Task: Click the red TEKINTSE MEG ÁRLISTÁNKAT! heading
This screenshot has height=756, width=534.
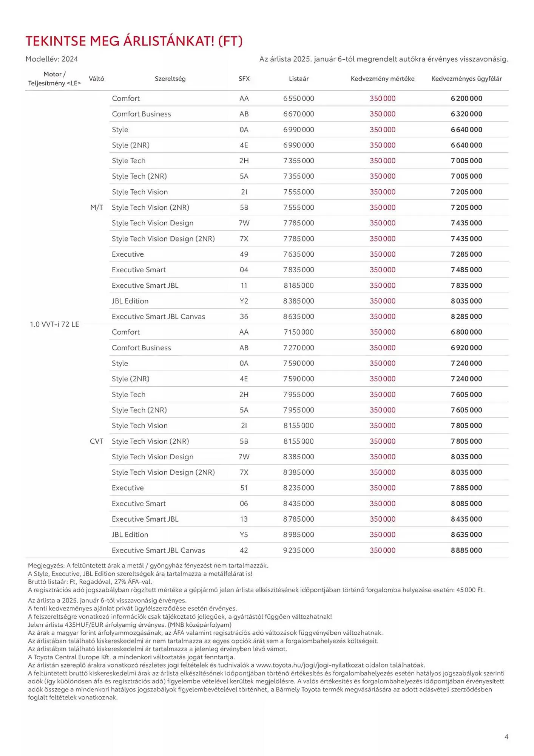Action: point(134,41)
